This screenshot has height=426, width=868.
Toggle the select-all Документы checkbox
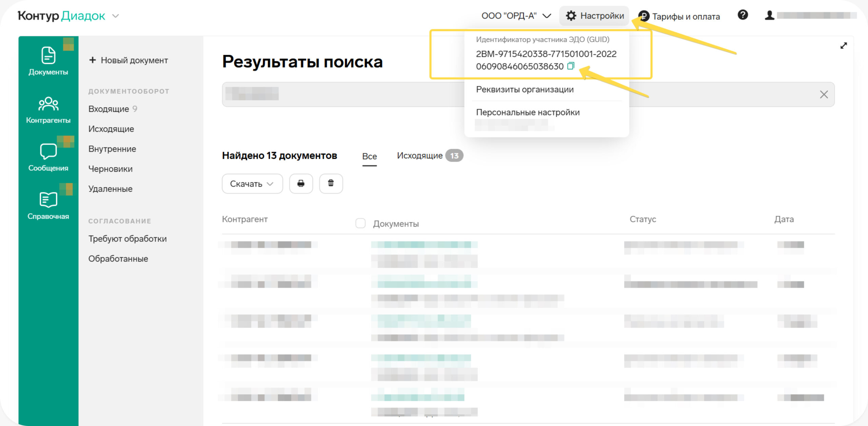pos(360,223)
